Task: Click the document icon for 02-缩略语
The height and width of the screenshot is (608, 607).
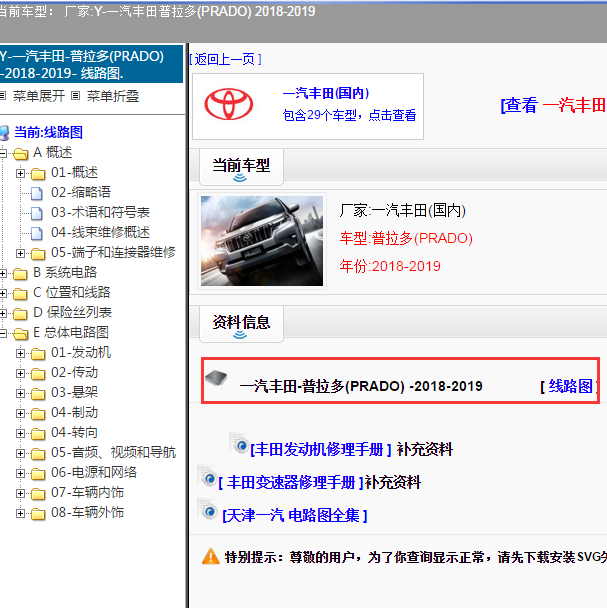Action: pyautogui.click(x=37, y=193)
